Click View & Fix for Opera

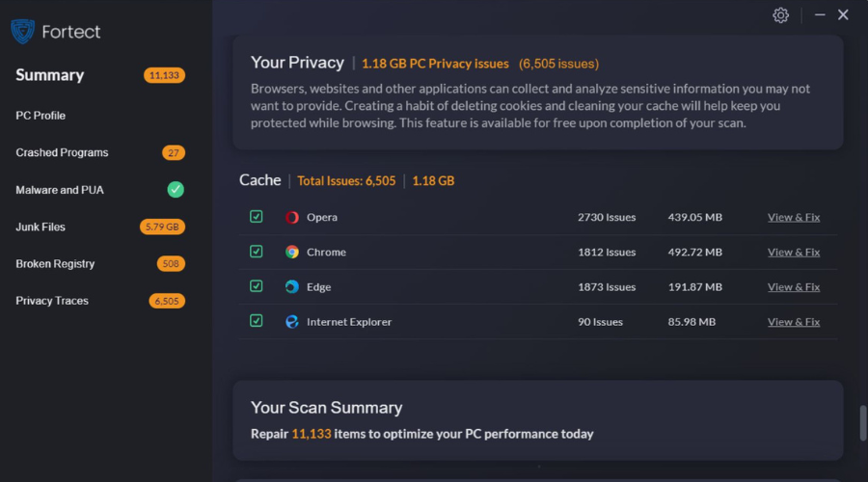[x=794, y=218]
